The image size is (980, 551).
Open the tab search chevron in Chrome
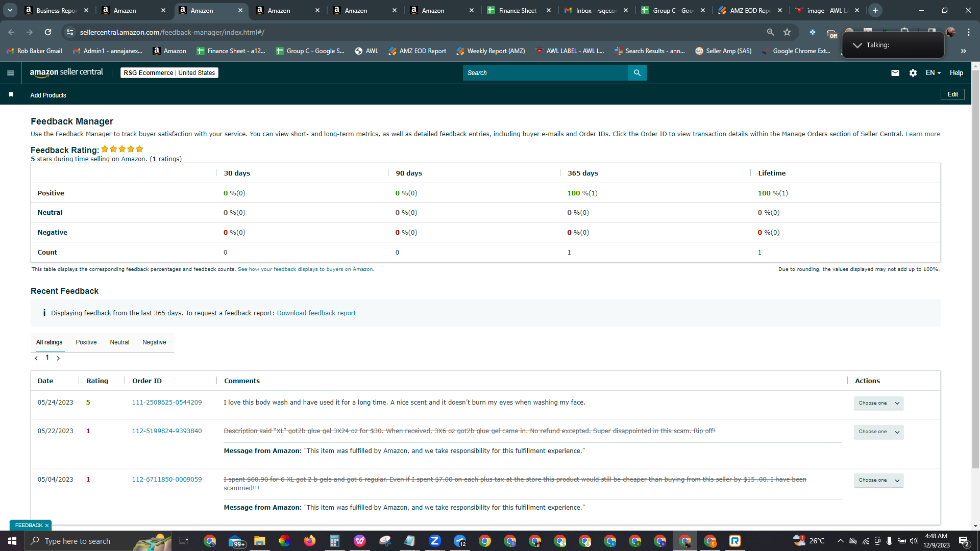point(10,10)
